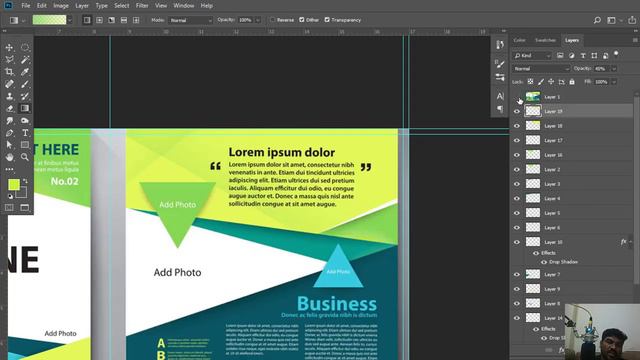The width and height of the screenshot is (640, 360).
Task: Select the Horizontal Type tool
Action: tap(25, 133)
